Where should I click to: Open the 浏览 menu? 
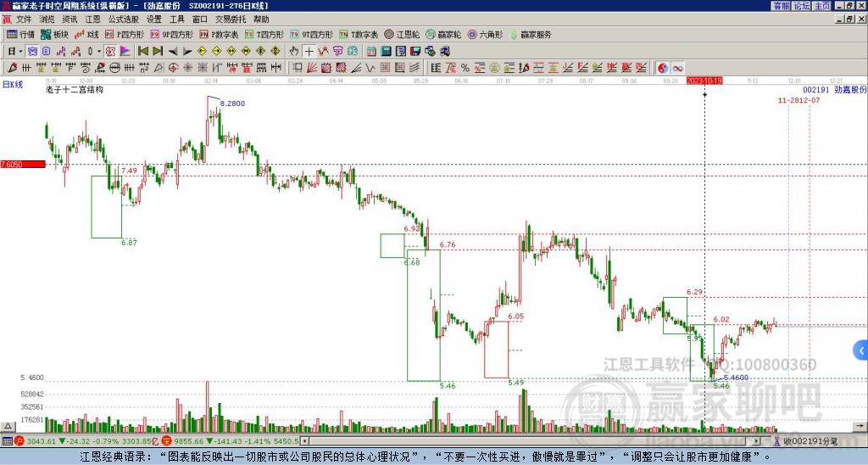point(47,20)
